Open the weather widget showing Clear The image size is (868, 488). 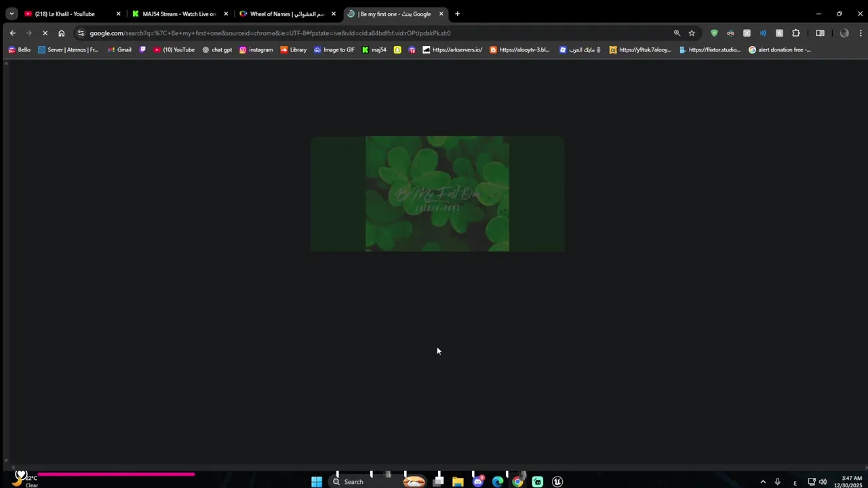tap(24, 481)
